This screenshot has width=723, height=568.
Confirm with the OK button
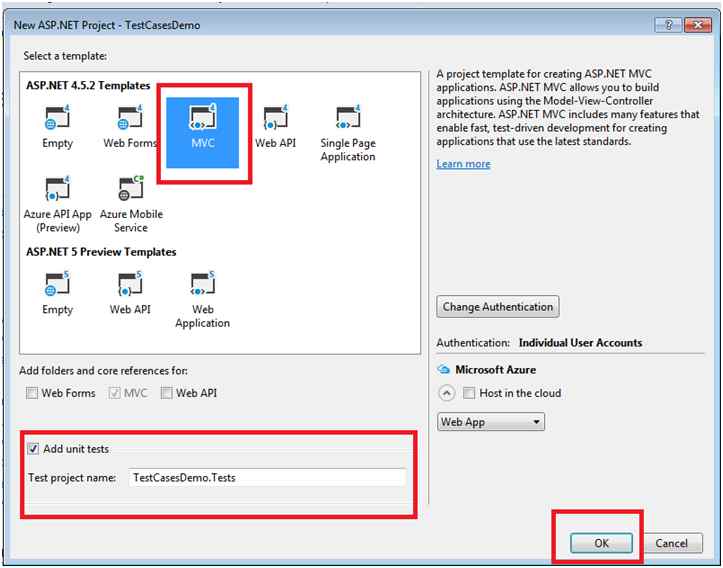tap(601, 543)
